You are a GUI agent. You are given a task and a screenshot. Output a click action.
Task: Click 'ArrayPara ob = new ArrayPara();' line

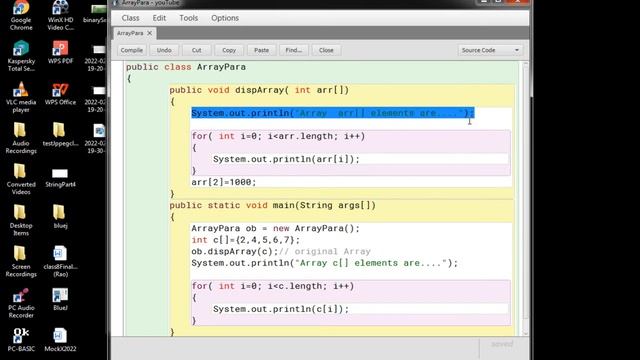point(276,229)
